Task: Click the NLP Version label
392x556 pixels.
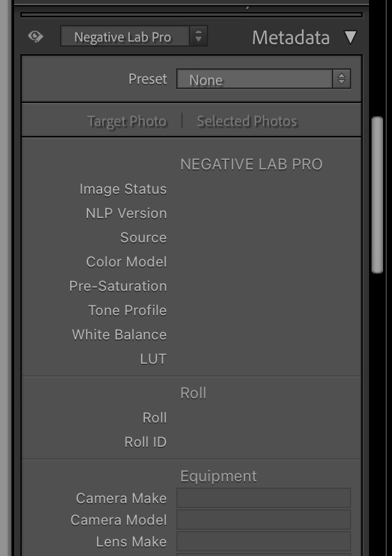Action: pyautogui.click(x=126, y=213)
